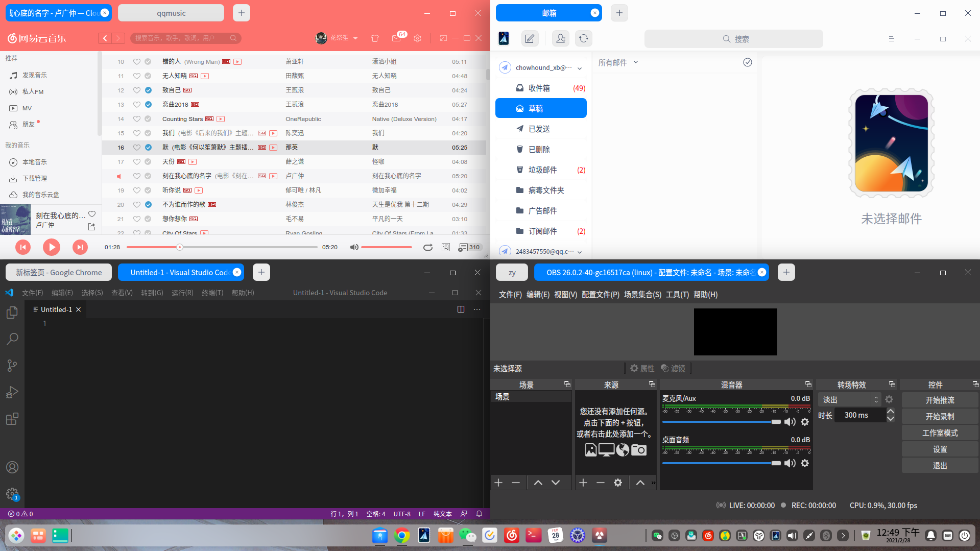
Task: Toggle the playback loop mode icon
Action: pos(428,247)
